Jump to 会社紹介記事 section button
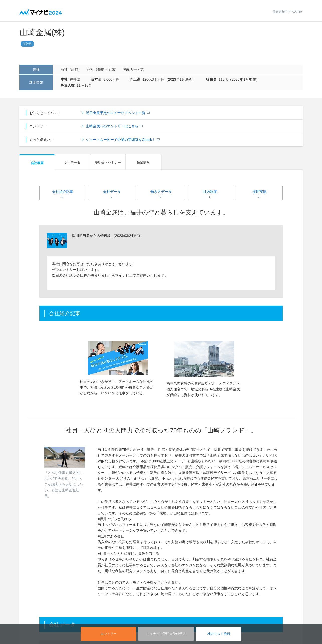The image size is (322, 644). (63, 193)
